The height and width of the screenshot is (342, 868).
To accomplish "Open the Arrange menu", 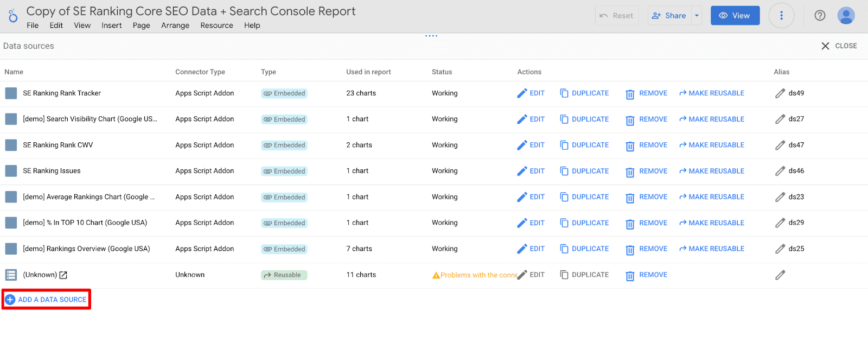I will 175,26.
